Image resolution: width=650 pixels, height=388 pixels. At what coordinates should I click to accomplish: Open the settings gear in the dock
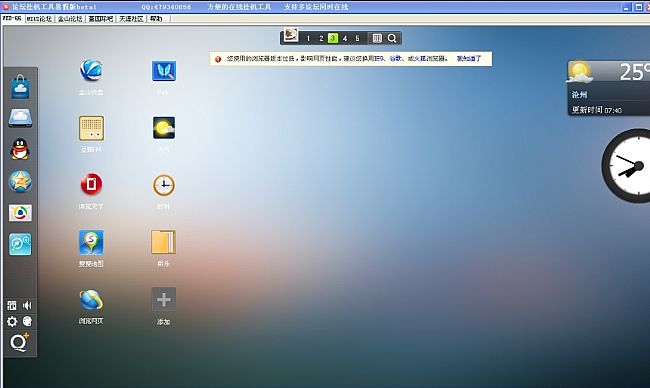tap(12, 321)
